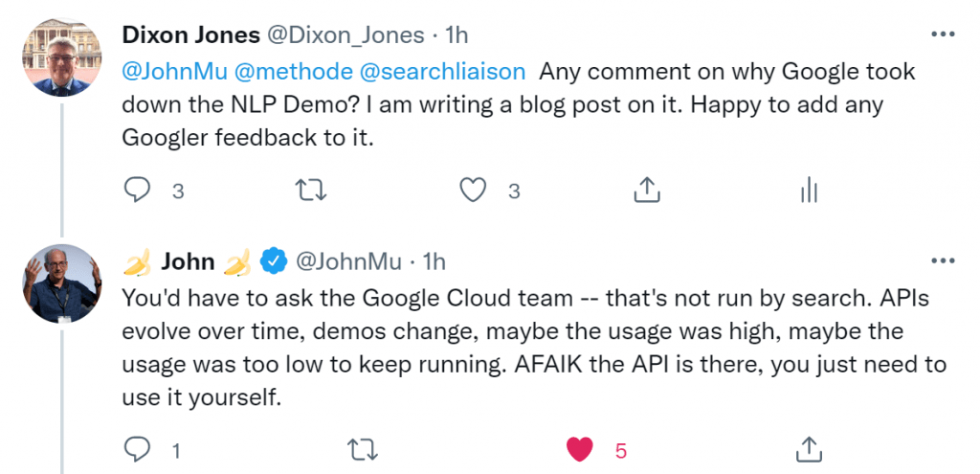
Task: Open Dixon Jones' profile via display name
Action: (x=190, y=35)
